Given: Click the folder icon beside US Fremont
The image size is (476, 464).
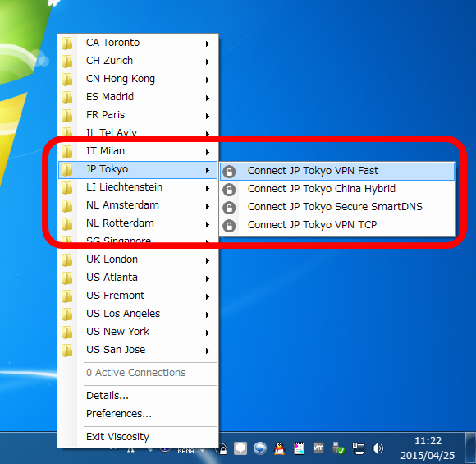Looking at the screenshot, I should 67,296.
